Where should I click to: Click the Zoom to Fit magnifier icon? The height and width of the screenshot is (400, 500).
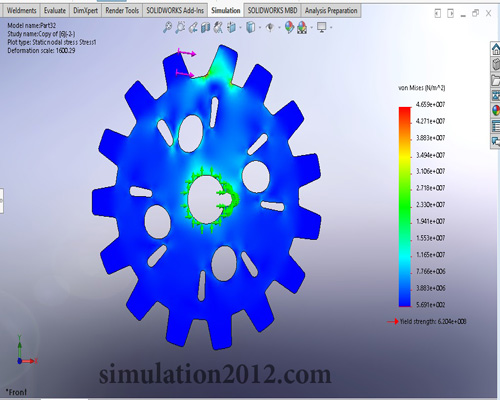pos(167,27)
